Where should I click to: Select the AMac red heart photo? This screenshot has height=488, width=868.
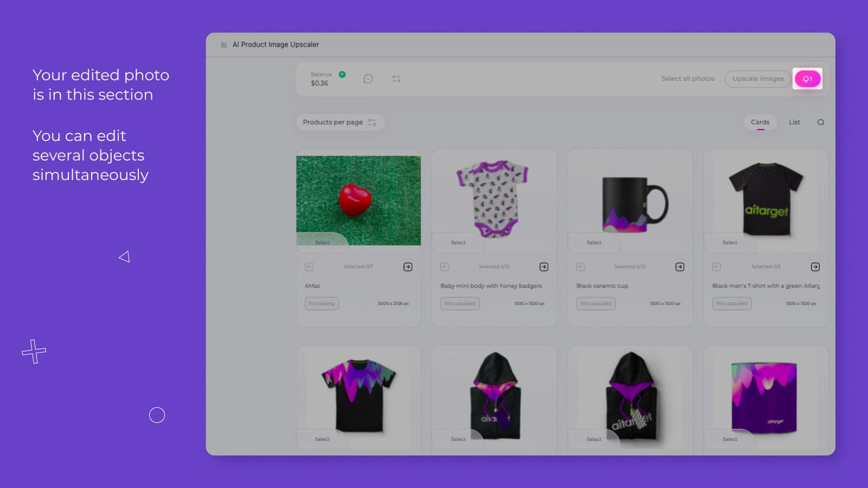click(x=322, y=242)
